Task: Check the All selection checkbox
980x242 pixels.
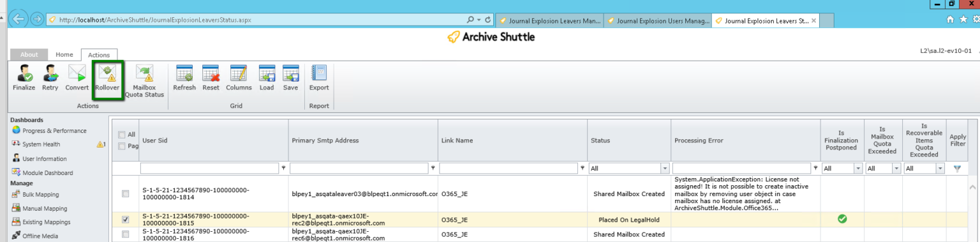Action: tap(122, 135)
